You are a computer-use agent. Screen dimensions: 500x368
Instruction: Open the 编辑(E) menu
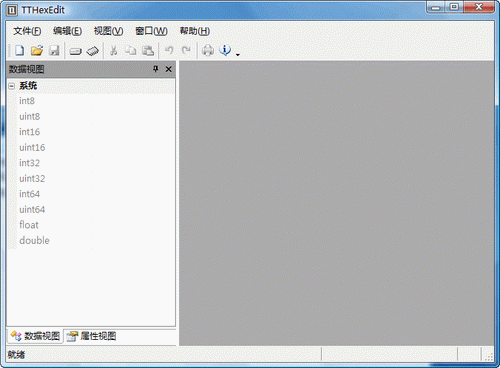tap(67, 31)
